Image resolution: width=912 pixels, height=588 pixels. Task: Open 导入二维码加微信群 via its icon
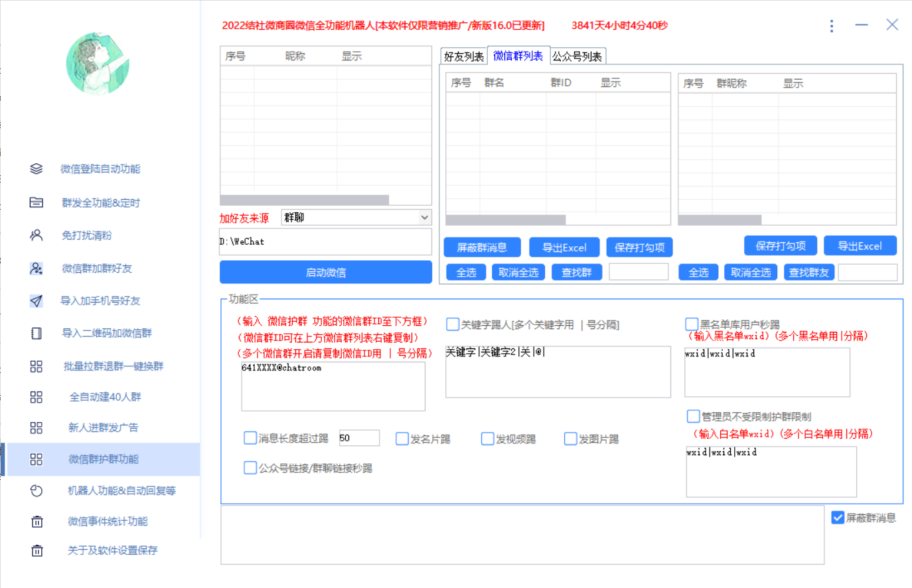tap(37, 334)
